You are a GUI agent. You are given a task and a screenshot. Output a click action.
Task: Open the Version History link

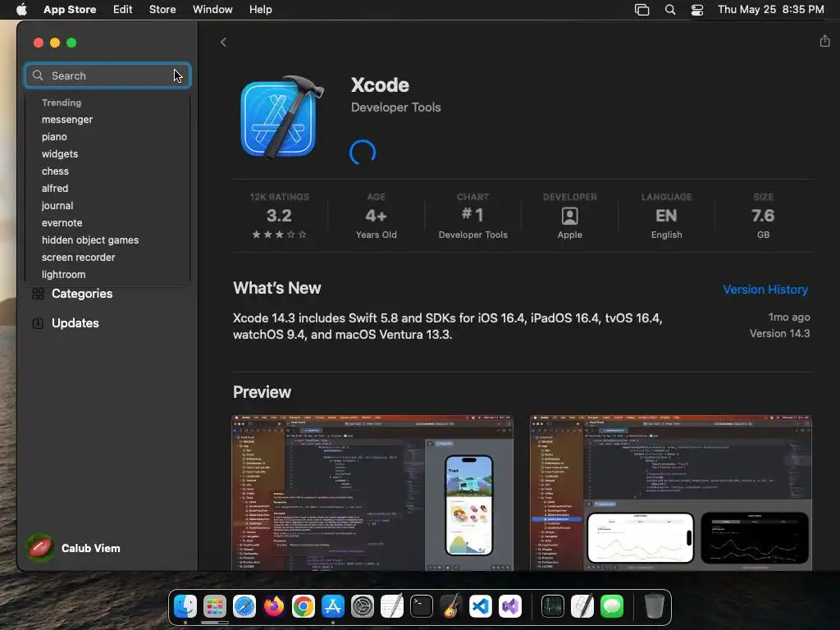tap(765, 290)
